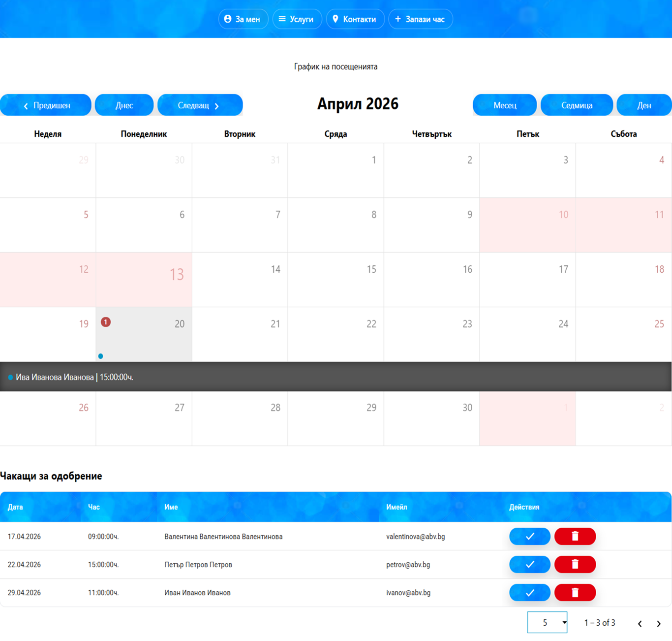Screen dimensions: 672x641
Task: Switch calendar to Седмица view
Action: (x=577, y=105)
